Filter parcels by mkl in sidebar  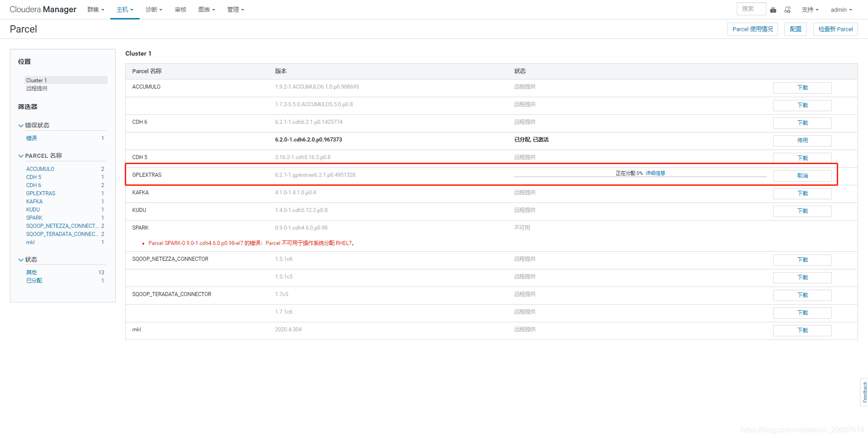30,242
